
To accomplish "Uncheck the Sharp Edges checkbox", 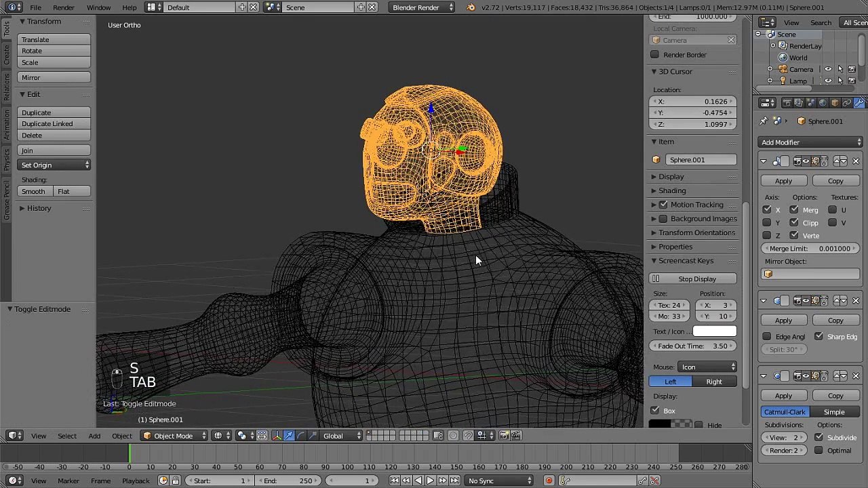I will [818, 337].
